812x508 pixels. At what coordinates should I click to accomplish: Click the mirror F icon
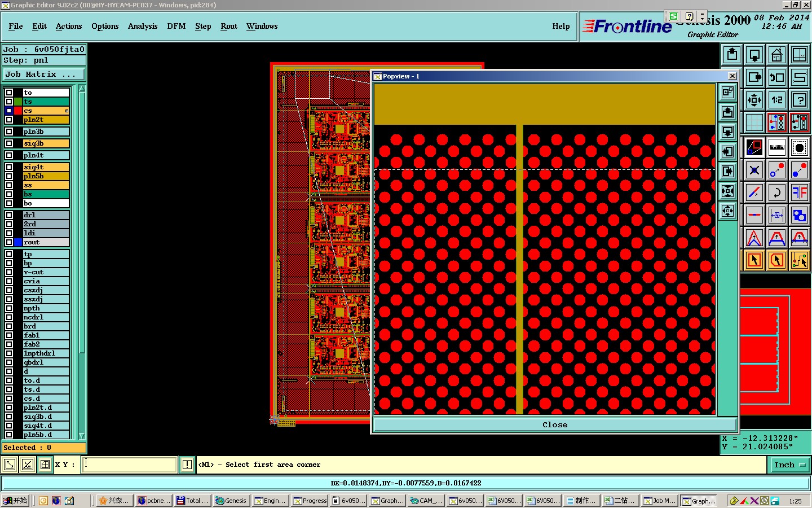800,192
